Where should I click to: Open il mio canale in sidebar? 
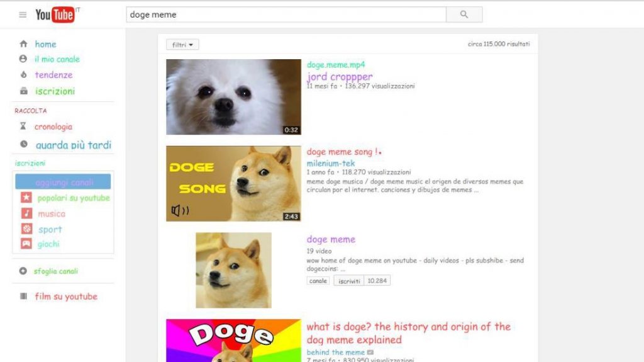tap(57, 59)
